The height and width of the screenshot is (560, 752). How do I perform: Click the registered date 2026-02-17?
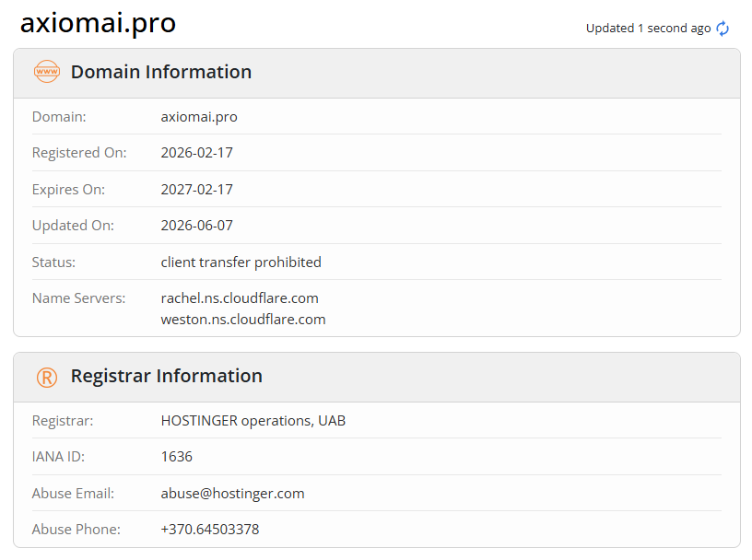coord(196,153)
